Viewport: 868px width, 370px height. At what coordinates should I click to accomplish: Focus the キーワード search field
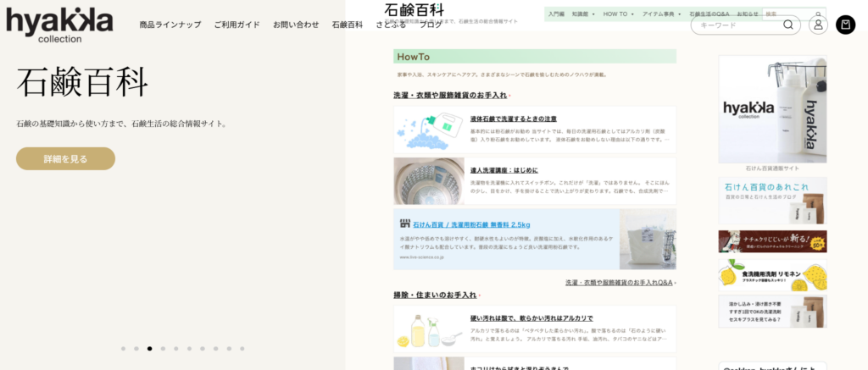tap(746, 25)
